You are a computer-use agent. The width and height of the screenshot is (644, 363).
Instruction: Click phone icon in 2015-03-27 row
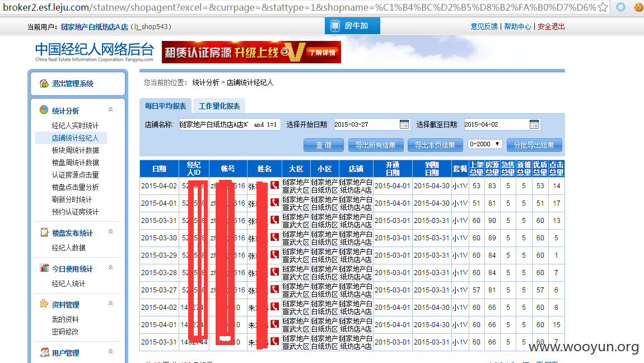pos(275,290)
